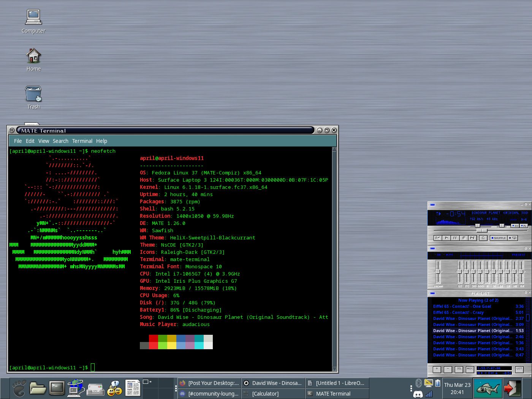Switch to '[Post Your Desktop:...' Firefox taskbar window
Image resolution: width=532 pixels, height=399 pixels.
(x=209, y=383)
